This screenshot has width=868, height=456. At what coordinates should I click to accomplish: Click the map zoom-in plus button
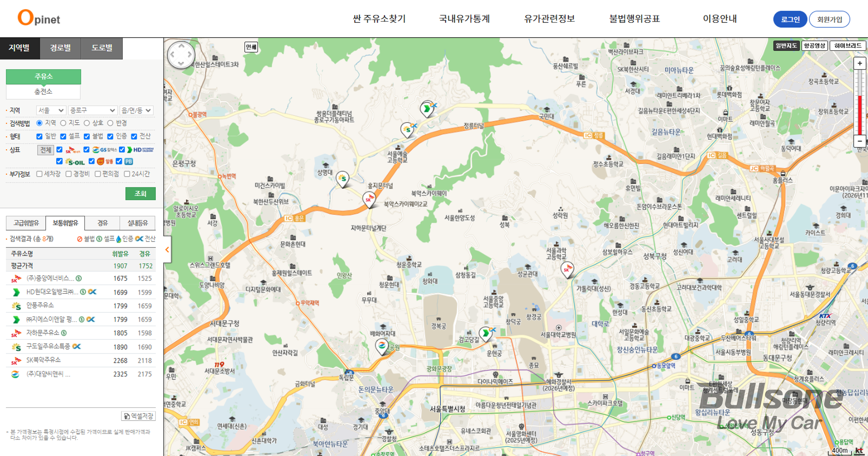point(859,63)
